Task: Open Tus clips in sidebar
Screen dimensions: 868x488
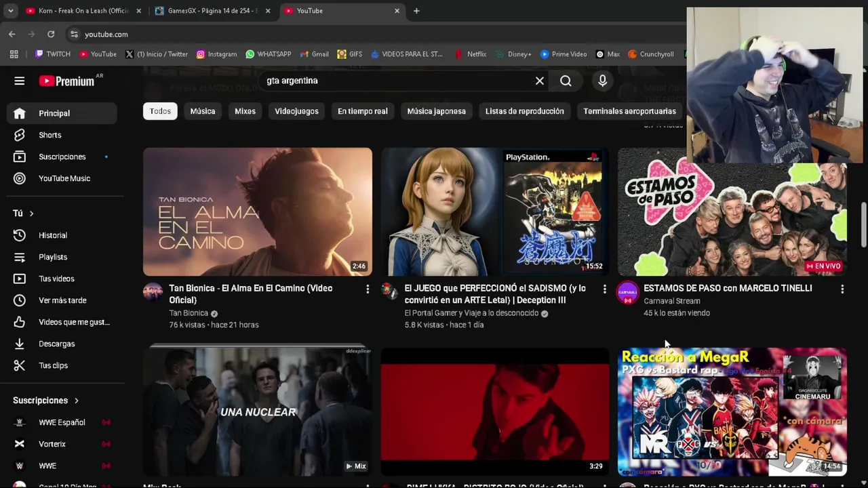Action: click(62, 365)
